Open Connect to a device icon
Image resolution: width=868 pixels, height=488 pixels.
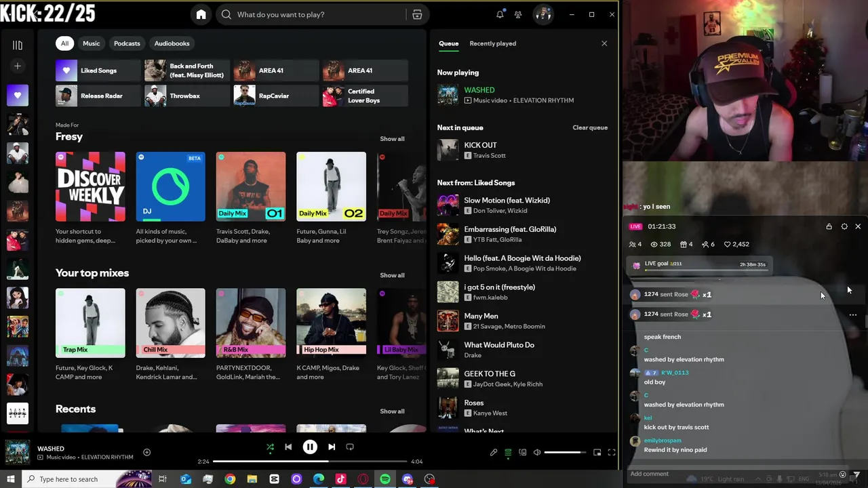point(523,452)
